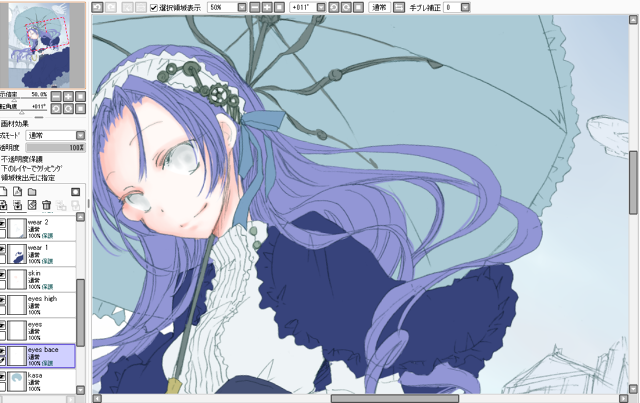Hide the wear 2 layer

point(2,223)
